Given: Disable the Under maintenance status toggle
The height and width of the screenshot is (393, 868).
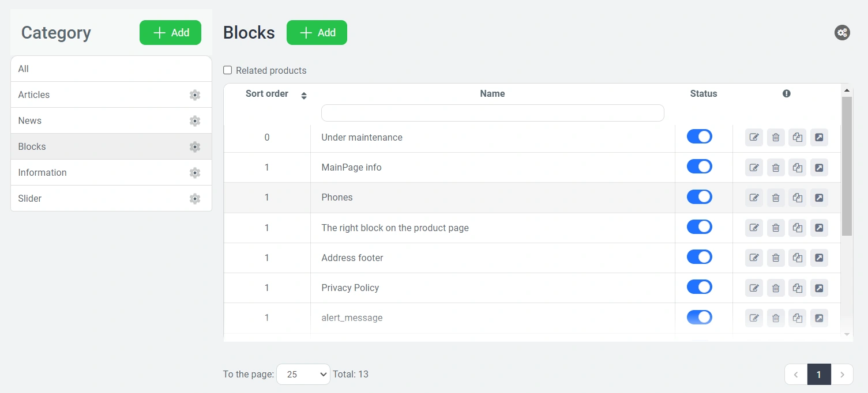Looking at the screenshot, I should pos(699,137).
